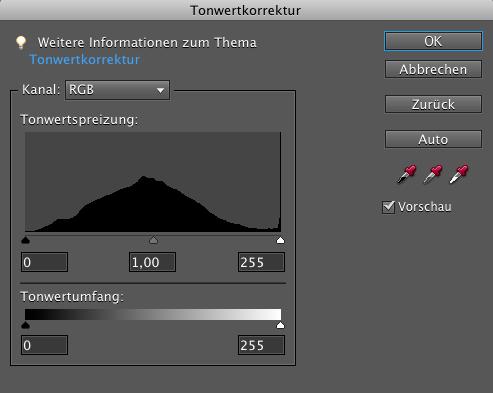Click the Tonwertkorrektur window title
Screen dimensions: 493x393
(x=246, y=10)
